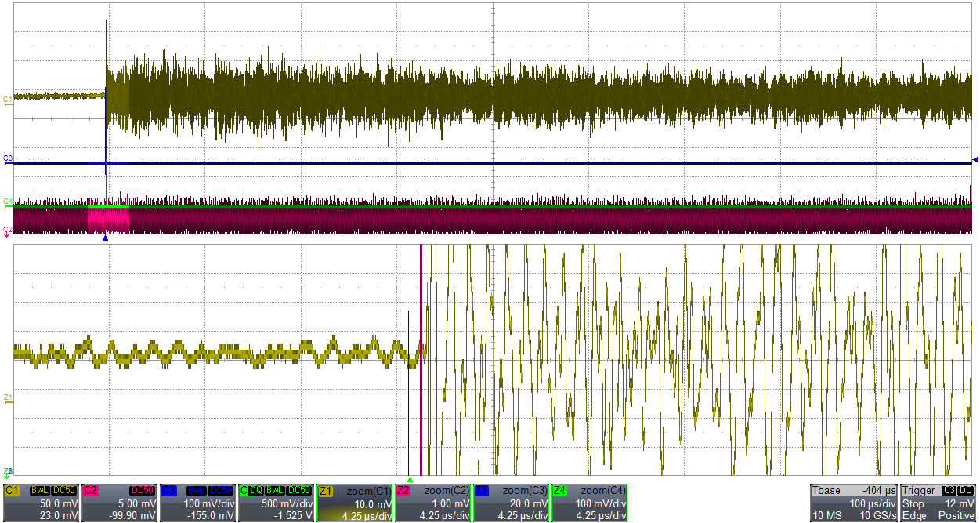Select the Z4 zoom(C4) descriptor box

(x=590, y=503)
